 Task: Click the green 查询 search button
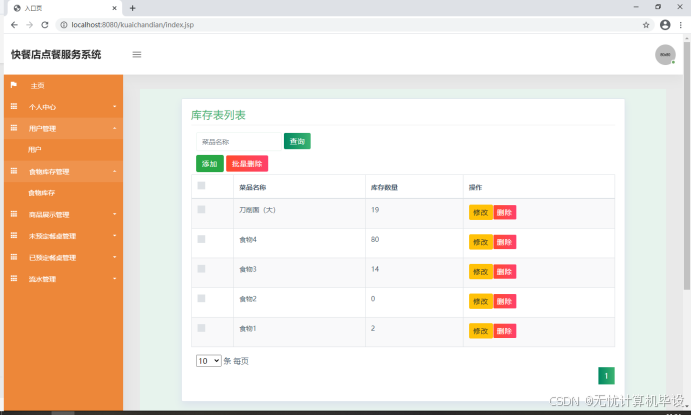click(x=297, y=141)
